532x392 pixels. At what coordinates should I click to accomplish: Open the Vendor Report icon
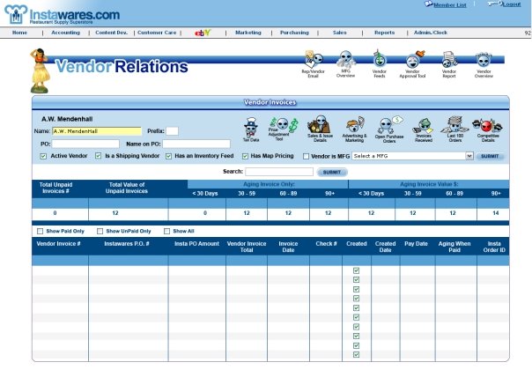click(448, 60)
